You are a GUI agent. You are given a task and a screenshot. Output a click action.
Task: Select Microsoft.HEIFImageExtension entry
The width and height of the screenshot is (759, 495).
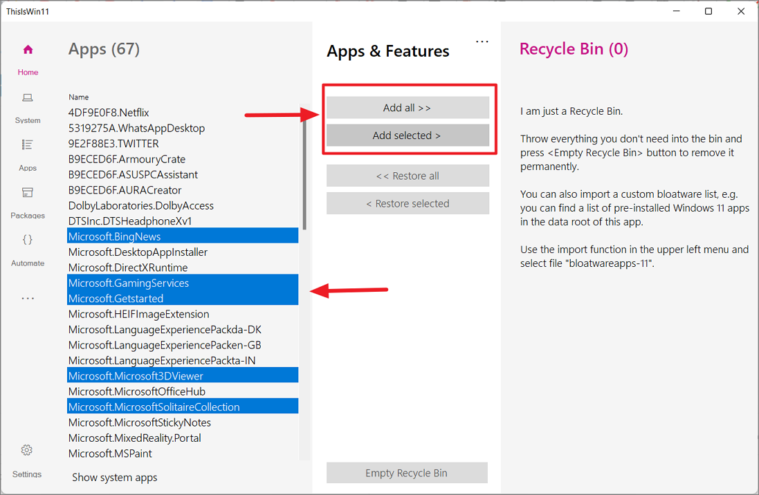click(182, 314)
